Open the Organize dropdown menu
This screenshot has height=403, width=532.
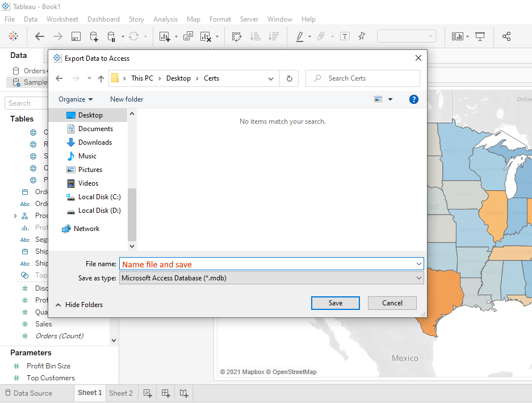(76, 99)
